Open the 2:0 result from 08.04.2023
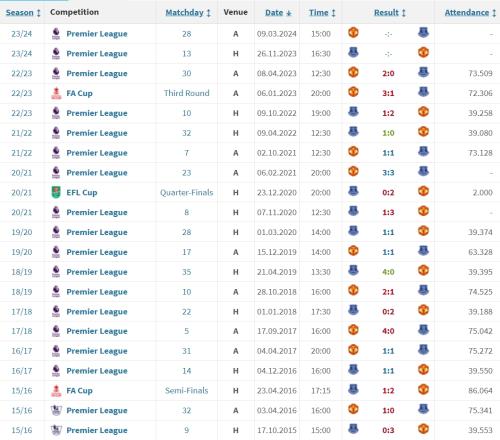Viewport: 500px width, 440px height. 388,73
